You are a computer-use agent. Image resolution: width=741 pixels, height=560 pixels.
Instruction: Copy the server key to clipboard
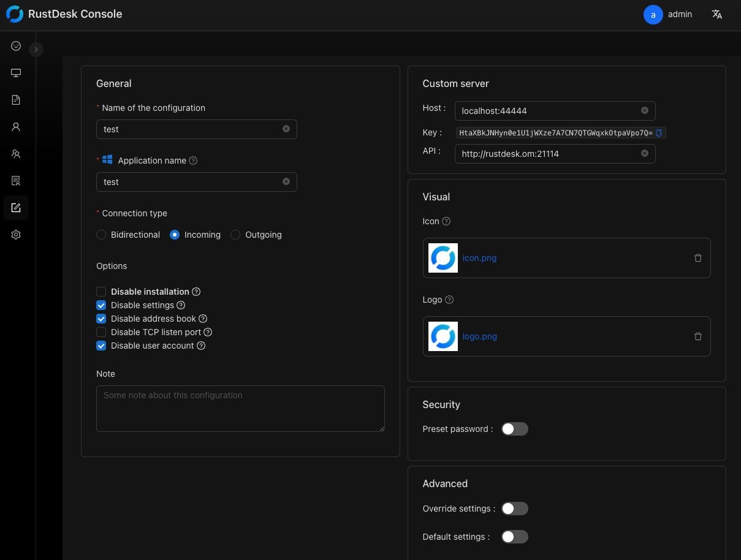(x=659, y=133)
